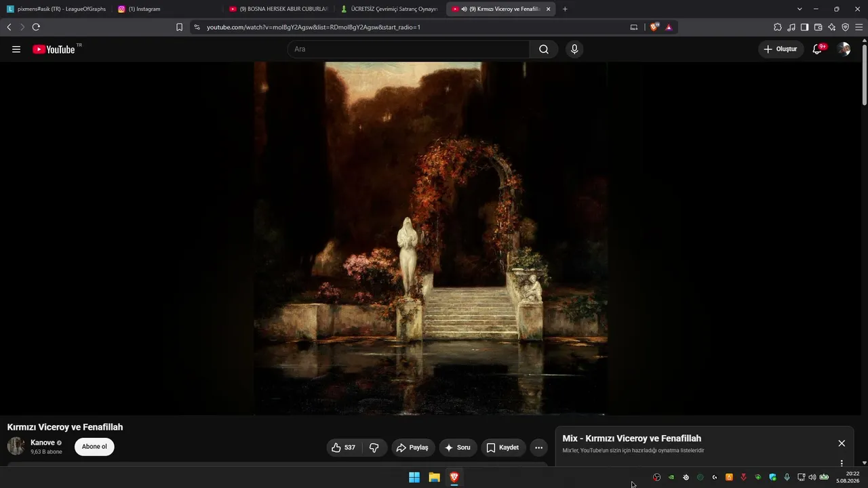Open the Leo AI sparkle icon

[x=831, y=27]
